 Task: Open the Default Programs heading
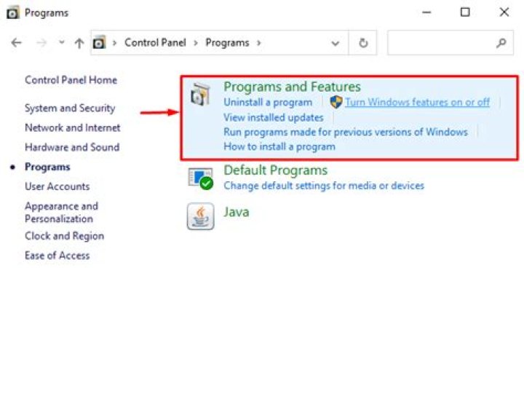click(x=275, y=170)
